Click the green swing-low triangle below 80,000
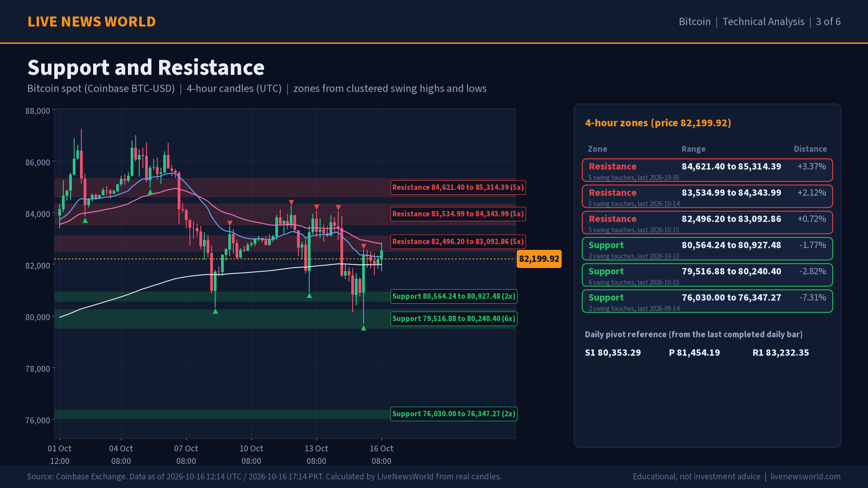Viewport: 868px width, 488px height. pyautogui.click(x=363, y=328)
